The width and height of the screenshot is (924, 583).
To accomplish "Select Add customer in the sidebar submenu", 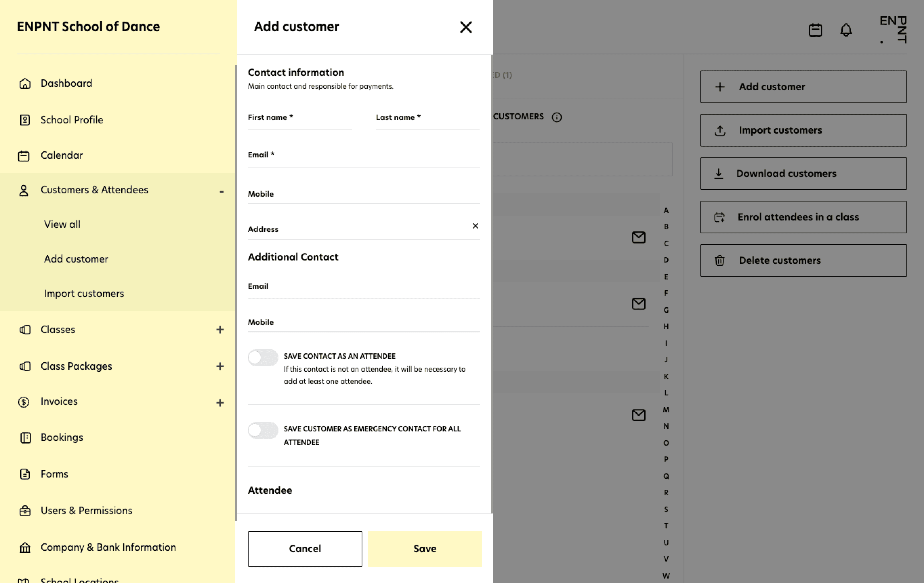I will click(x=76, y=259).
